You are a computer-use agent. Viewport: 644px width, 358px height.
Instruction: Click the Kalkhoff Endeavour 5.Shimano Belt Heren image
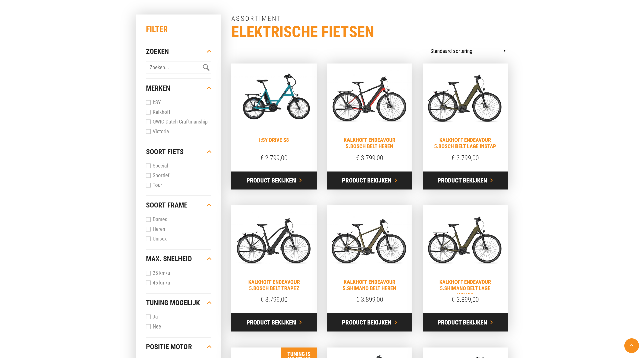point(369,241)
